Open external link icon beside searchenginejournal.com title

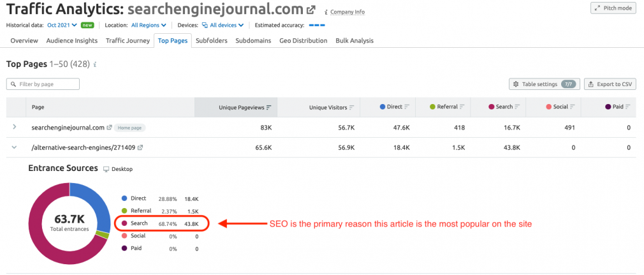coord(311,10)
